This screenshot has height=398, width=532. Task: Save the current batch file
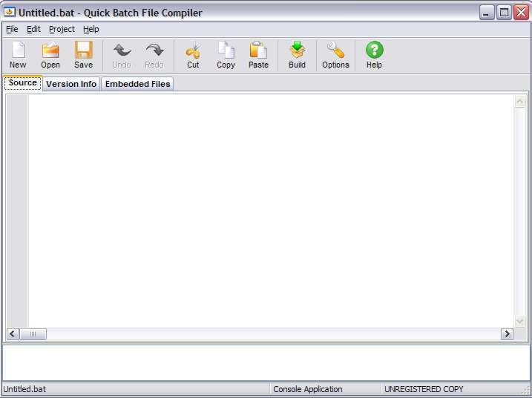[x=83, y=55]
